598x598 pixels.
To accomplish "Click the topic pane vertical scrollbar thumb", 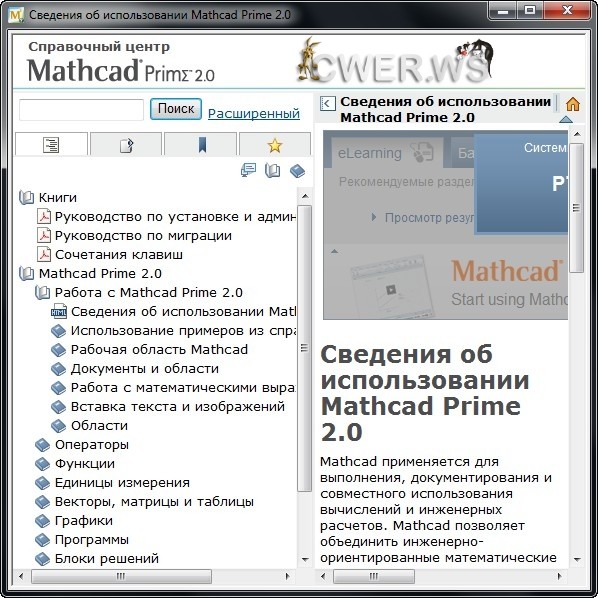I will pos(577,208).
